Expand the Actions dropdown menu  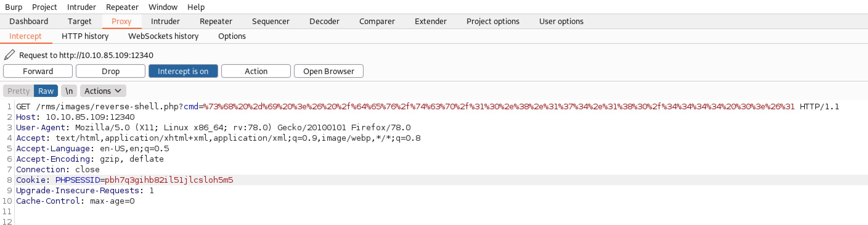103,91
